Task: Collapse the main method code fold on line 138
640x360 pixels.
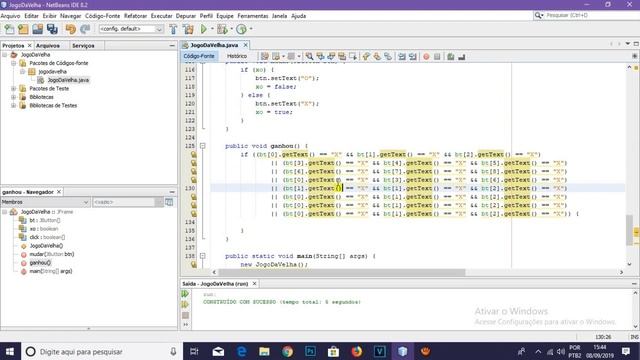Action: pos(202,256)
